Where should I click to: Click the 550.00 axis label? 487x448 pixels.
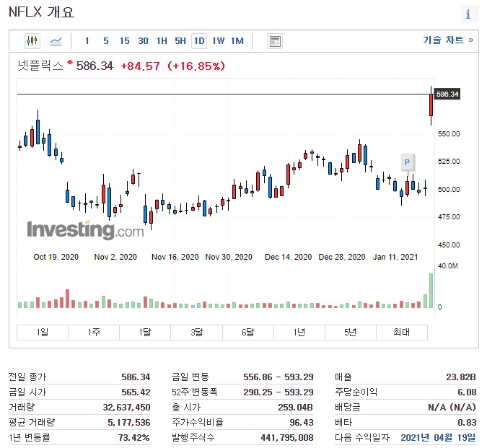[x=449, y=134]
